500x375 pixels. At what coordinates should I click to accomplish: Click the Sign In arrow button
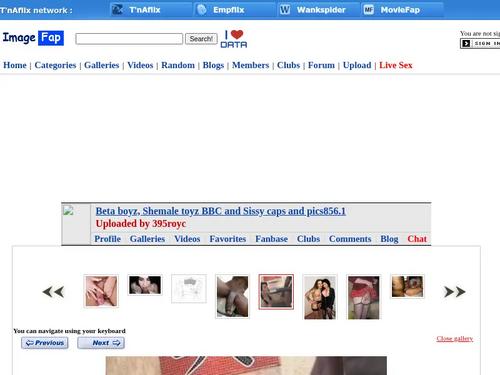point(480,44)
